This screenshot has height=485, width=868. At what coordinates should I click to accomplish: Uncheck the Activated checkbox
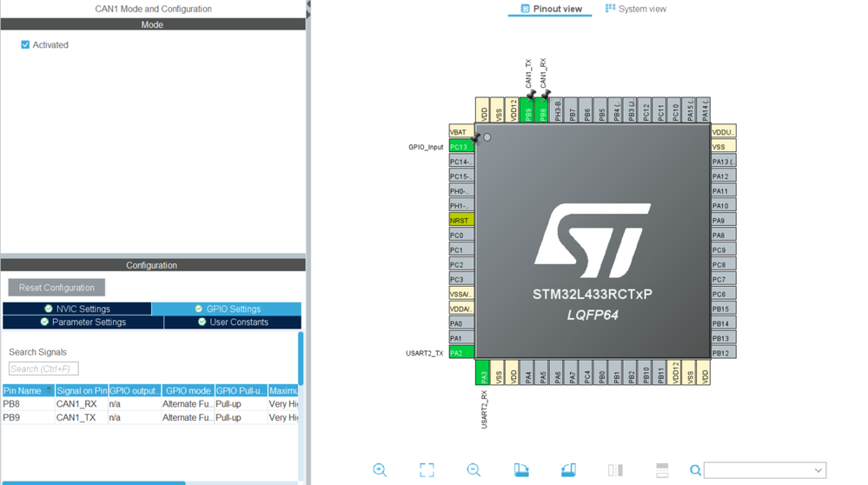tap(25, 45)
